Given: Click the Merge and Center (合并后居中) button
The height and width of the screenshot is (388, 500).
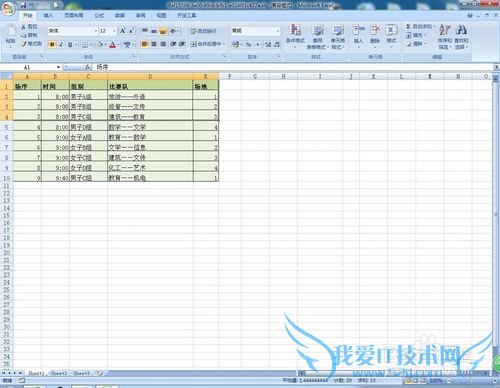Looking at the screenshot, I should pos(206,44).
